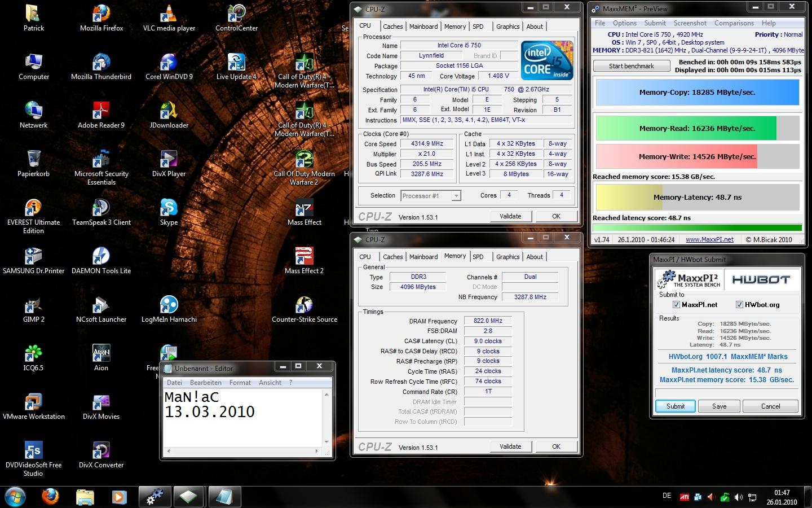Image resolution: width=812 pixels, height=508 pixels.
Task: Launch DivX Player desktop icon
Action: tap(169, 164)
